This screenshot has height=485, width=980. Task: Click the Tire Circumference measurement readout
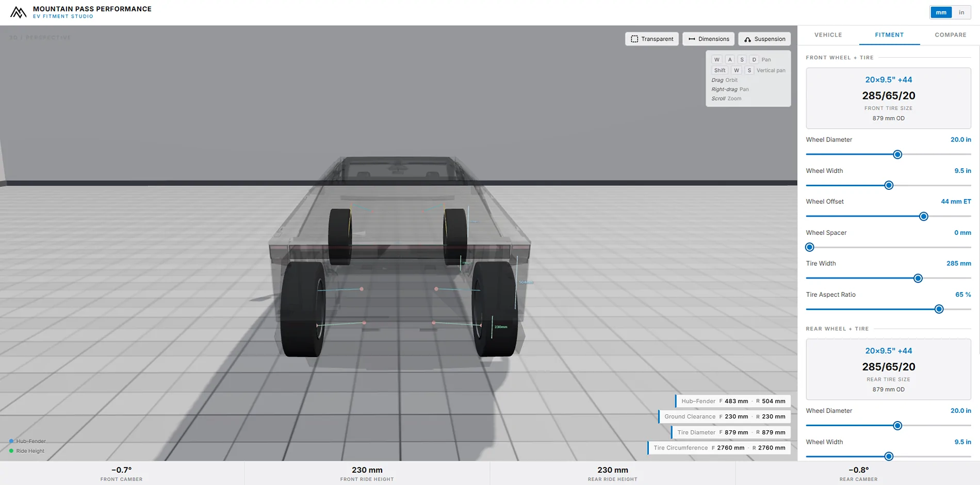(x=719, y=448)
